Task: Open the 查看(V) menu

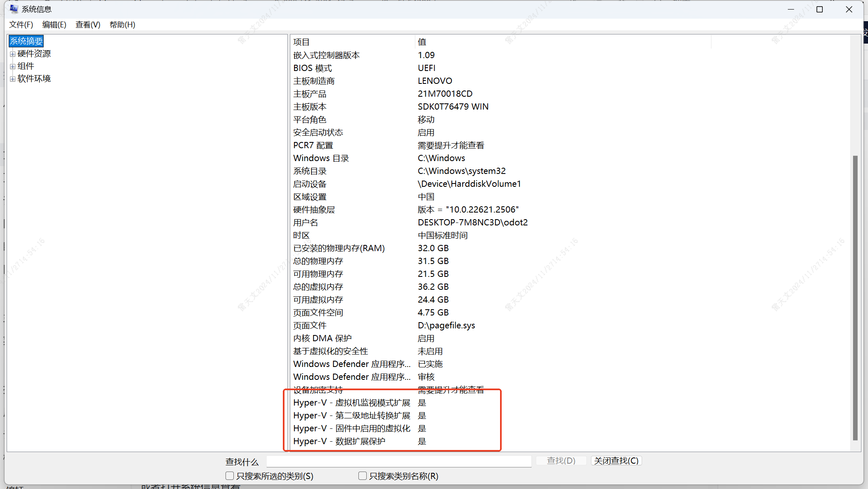Action: click(88, 24)
